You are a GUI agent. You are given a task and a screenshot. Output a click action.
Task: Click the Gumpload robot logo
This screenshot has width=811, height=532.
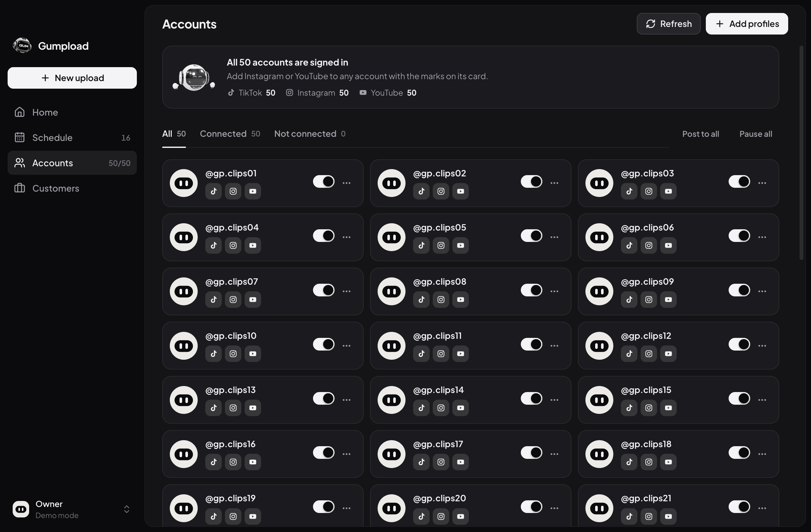[x=22, y=46]
